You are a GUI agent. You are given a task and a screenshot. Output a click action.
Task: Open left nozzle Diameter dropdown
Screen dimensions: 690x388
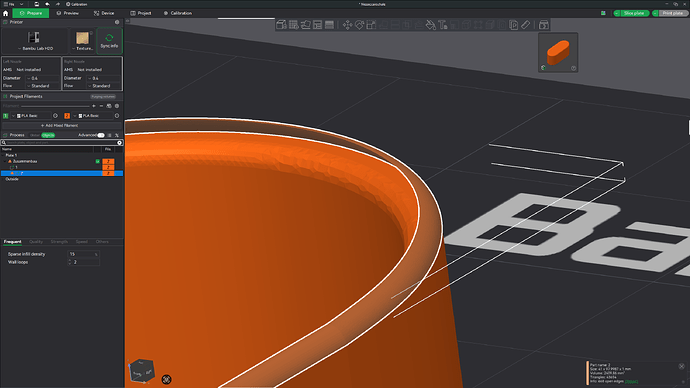coord(43,78)
